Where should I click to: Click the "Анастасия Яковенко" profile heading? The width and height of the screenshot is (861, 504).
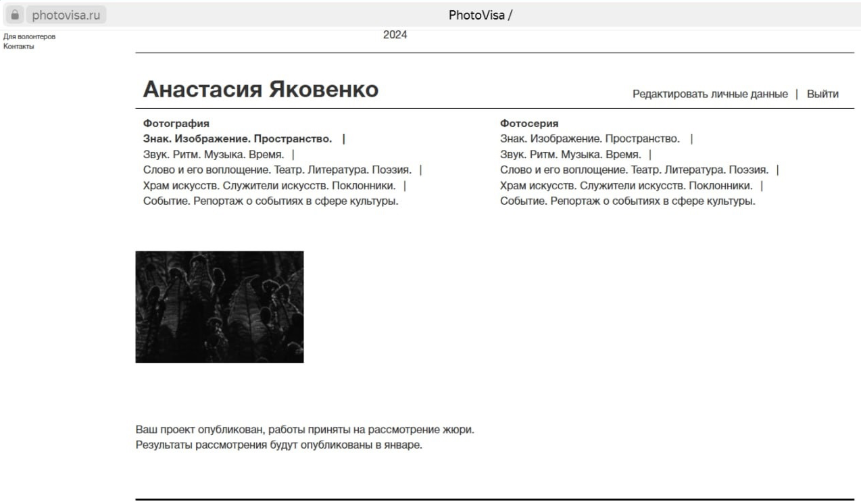tap(261, 90)
